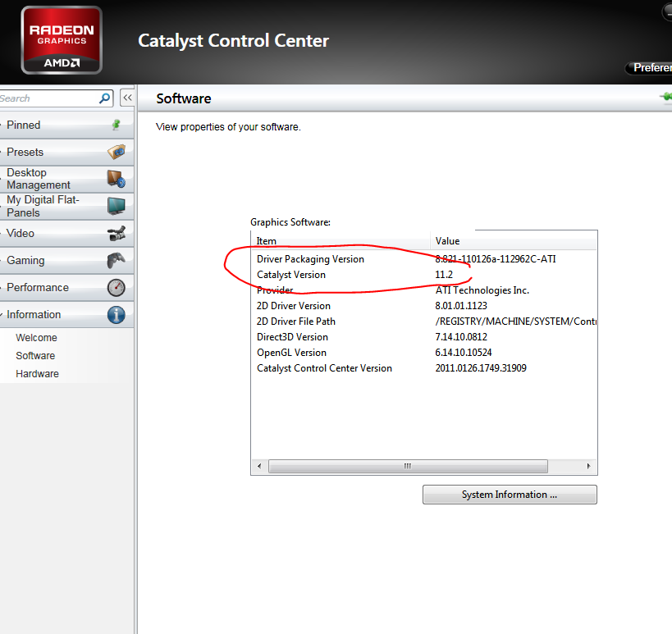Click the Radeon Graphics AMD logo

[62, 40]
